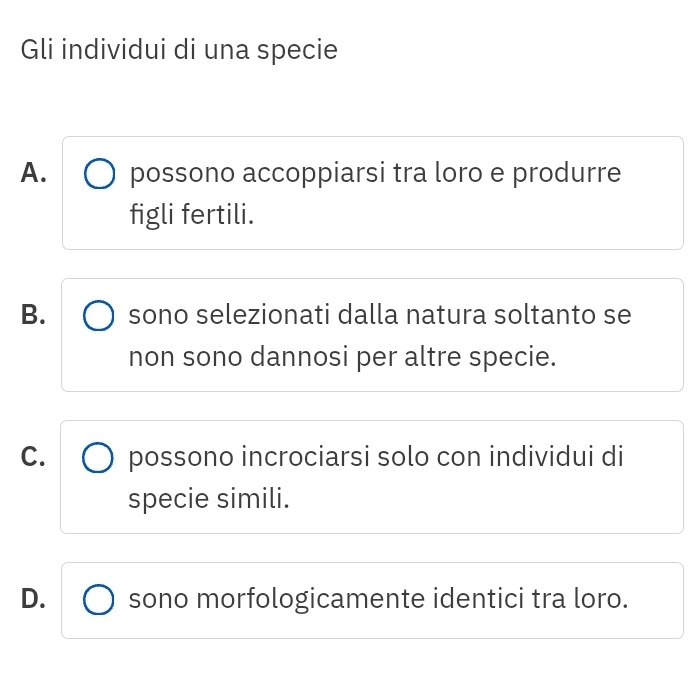Click the bold letter label 'B.'
This screenshot has width=700, height=695.
point(33,315)
